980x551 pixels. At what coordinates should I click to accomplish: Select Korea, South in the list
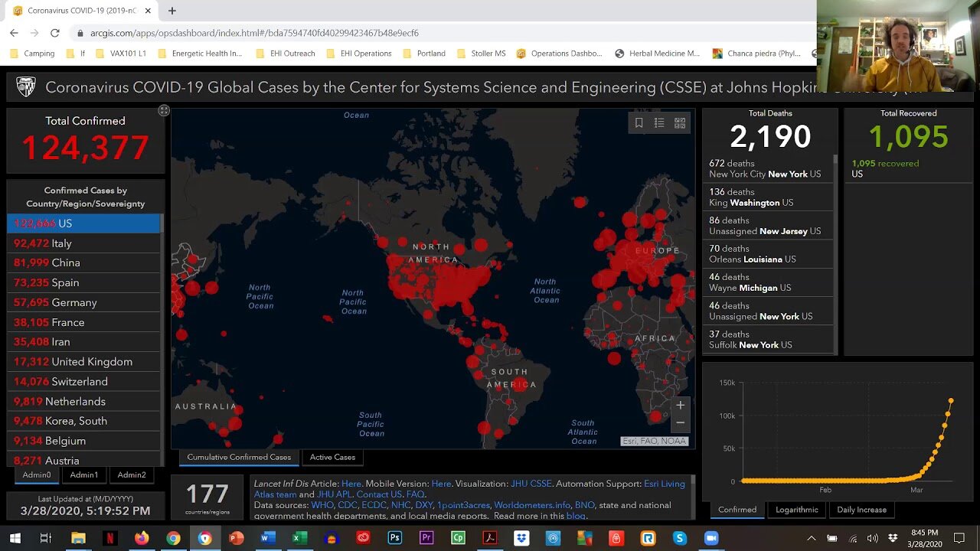pyautogui.click(x=83, y=421)
